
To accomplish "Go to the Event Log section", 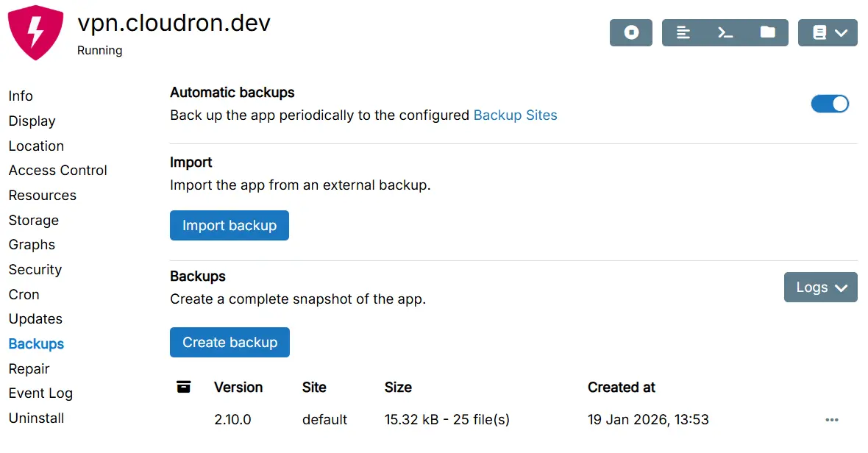I will [40, 393].
